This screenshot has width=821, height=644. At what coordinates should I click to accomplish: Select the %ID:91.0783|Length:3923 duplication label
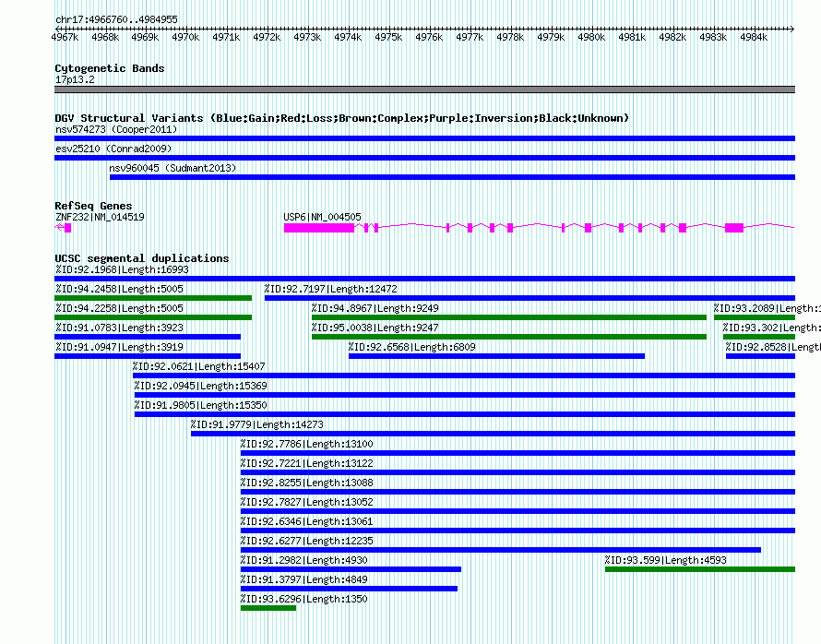[x=119, y=328]
